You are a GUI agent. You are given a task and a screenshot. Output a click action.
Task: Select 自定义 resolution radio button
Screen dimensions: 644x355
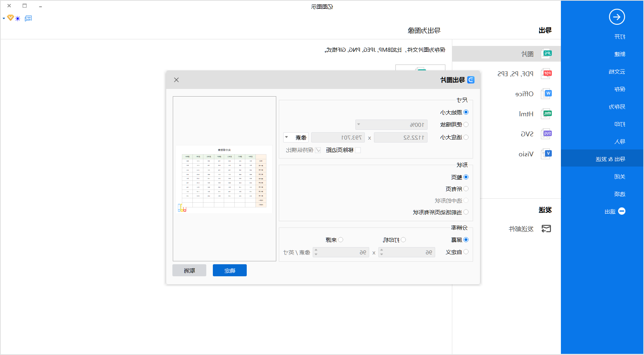[466, 252]
